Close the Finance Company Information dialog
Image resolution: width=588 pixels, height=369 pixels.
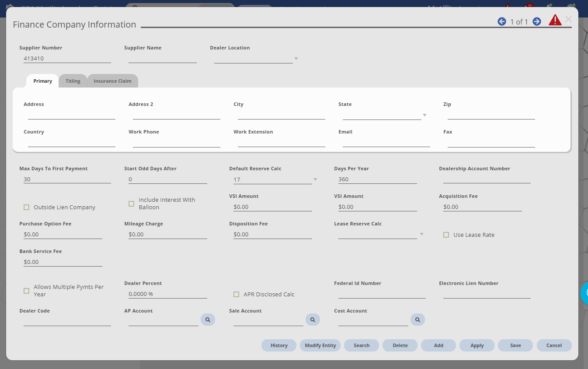568,19
